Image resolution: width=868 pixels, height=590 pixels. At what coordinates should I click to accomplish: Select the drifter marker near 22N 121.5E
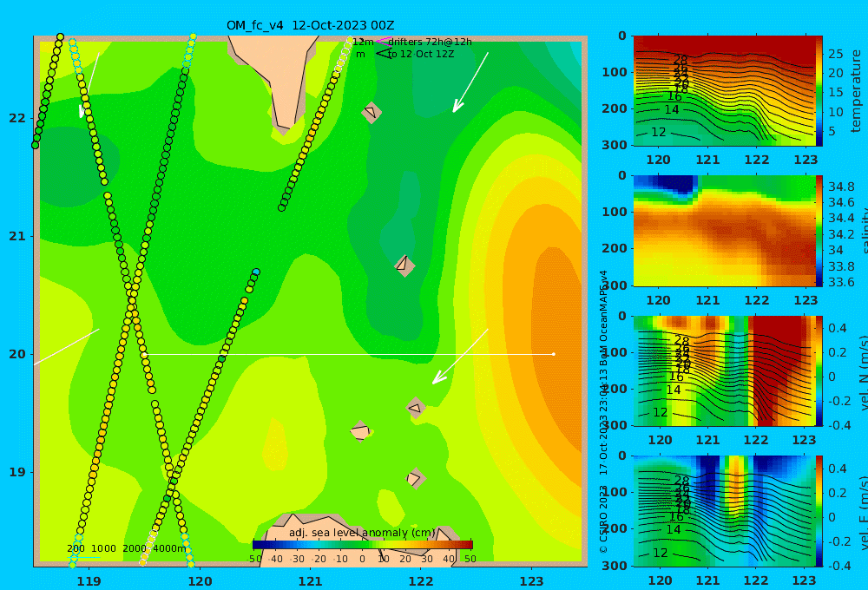[x=372, y=113]
